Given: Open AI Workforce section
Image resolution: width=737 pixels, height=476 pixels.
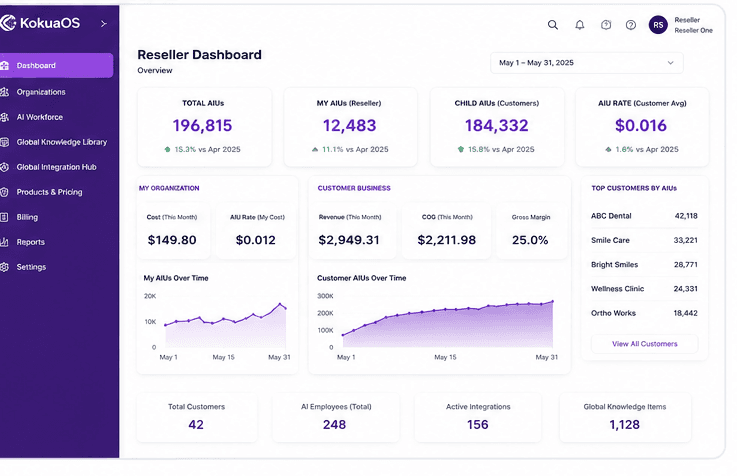Looking at the screenshot, I should coord(39,117).
